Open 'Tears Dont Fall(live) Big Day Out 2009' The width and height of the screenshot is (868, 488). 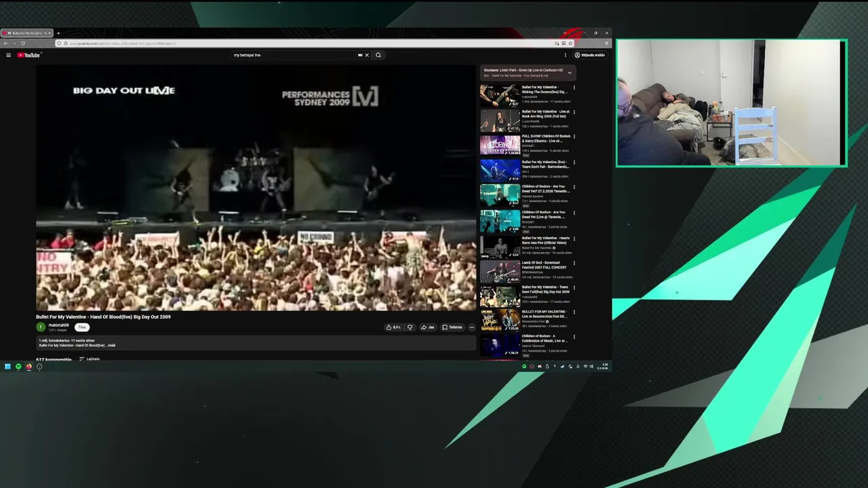click(x=500, y=296)
